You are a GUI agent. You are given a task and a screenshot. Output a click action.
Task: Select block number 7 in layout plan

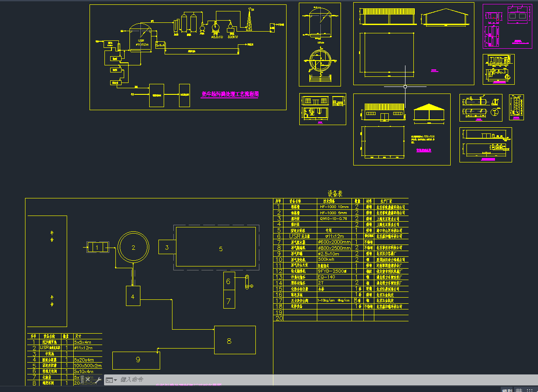click(228, 299)
